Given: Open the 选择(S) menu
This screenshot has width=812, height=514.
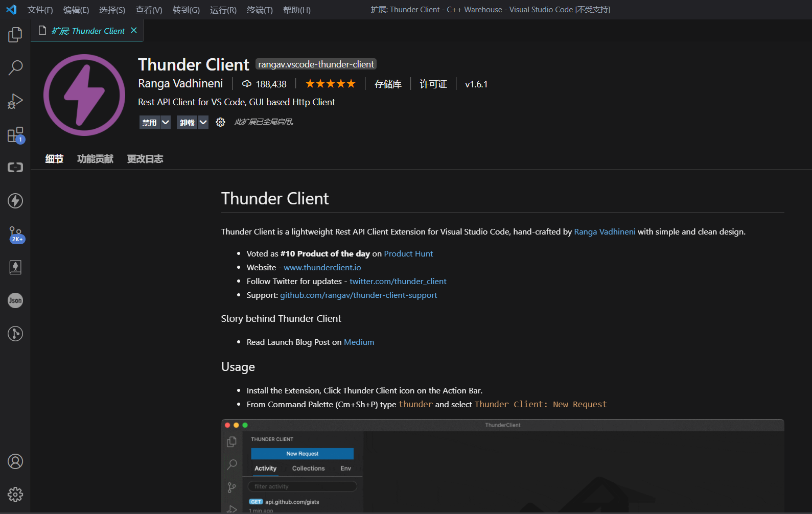Looking at the screenshot, I should click(112, 10).
